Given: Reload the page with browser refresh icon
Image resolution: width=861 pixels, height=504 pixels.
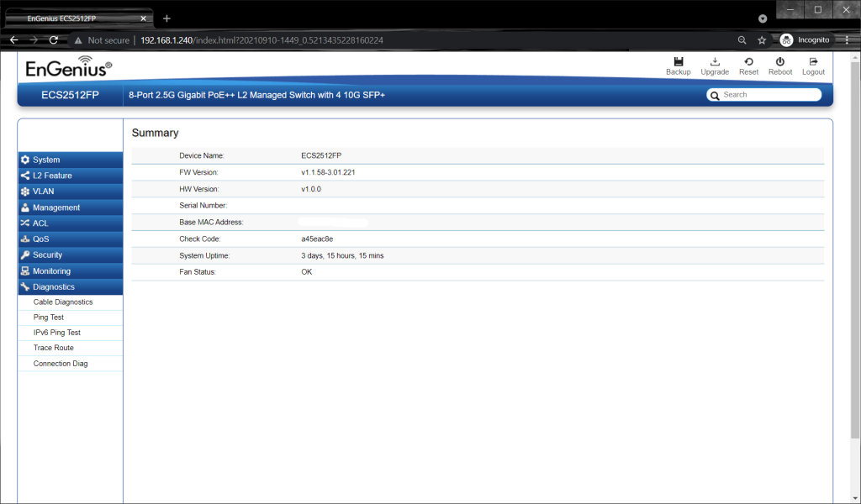Looking at the screenshot, I should (x=53, y=40).
